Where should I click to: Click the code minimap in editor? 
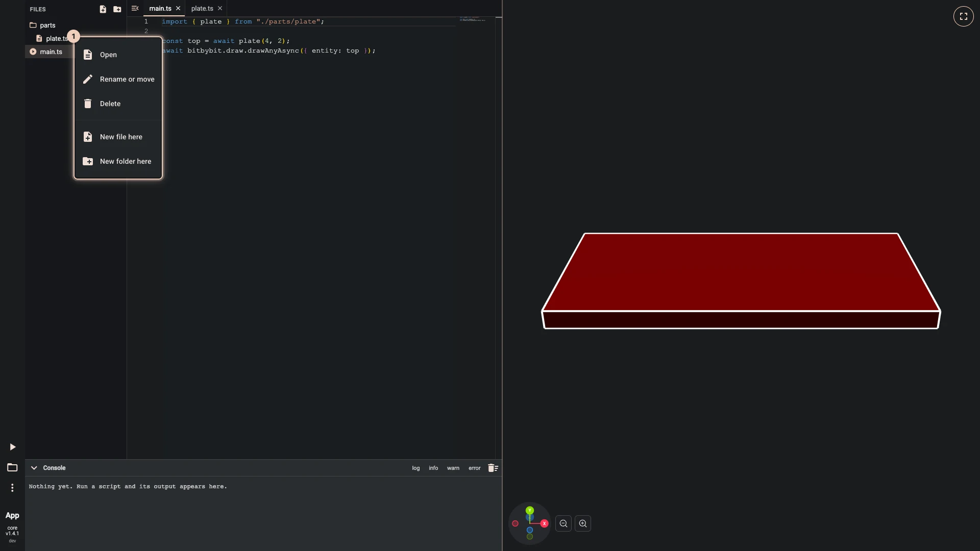click(x=473, y=19)
